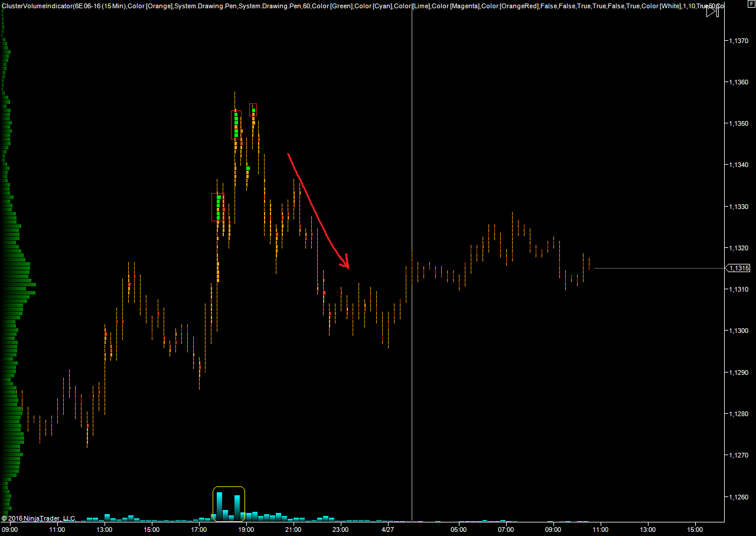Click the 1,1330 price axis label
The height and width of the screenshot is (536, 756).
click(x=738, y=207)
